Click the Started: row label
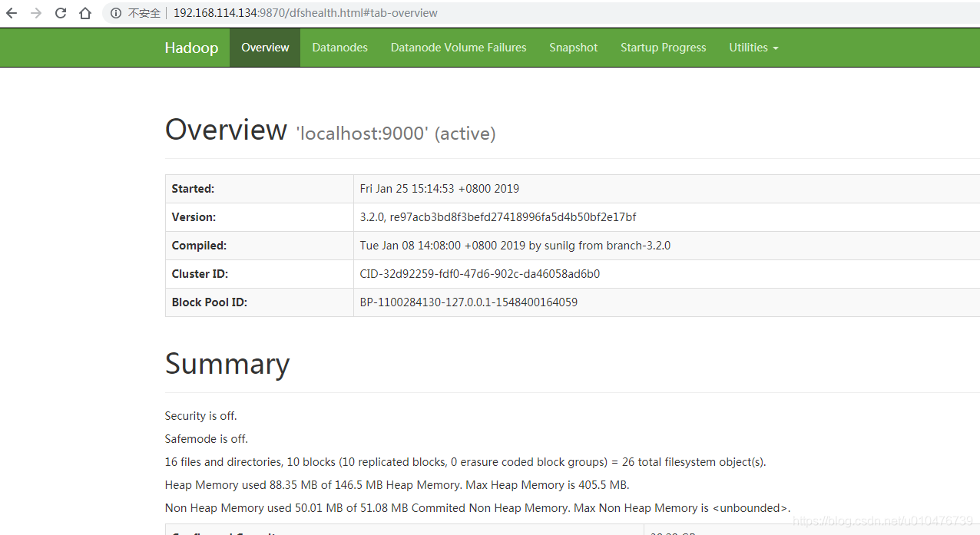This screenshot has width=980, height=535. [193, 189]
